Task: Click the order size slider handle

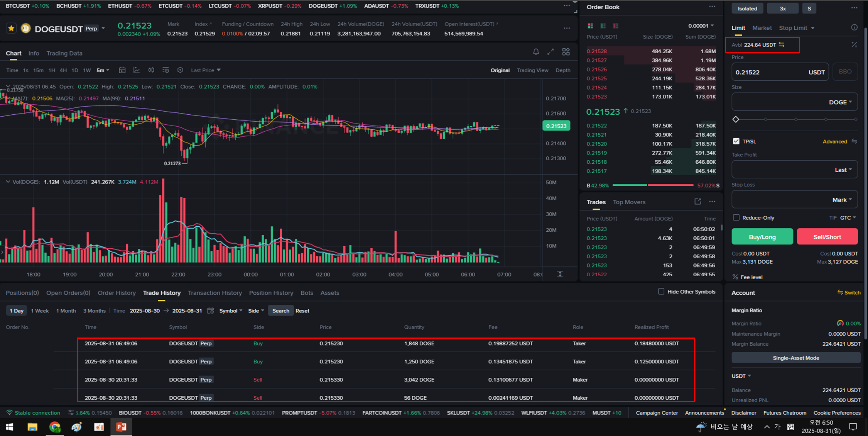Action: click(736, 119)
